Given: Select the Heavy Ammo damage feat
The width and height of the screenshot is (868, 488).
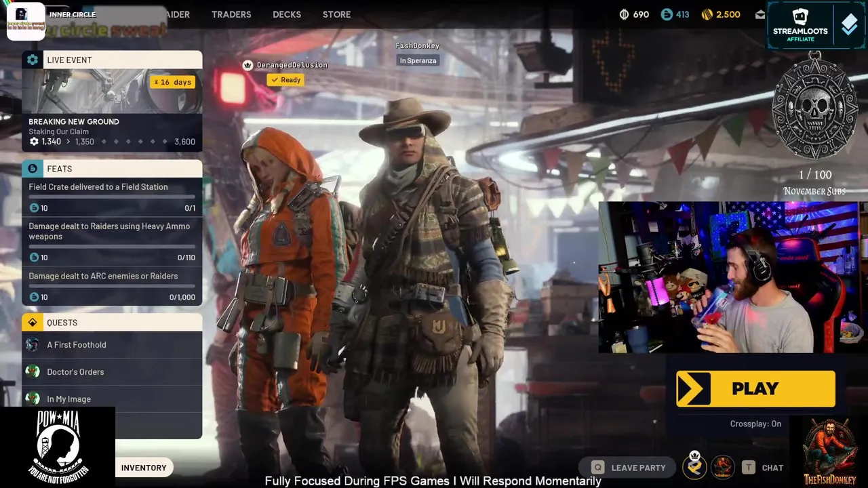Looking at the screenshot, I should click(x=112, y=241).
